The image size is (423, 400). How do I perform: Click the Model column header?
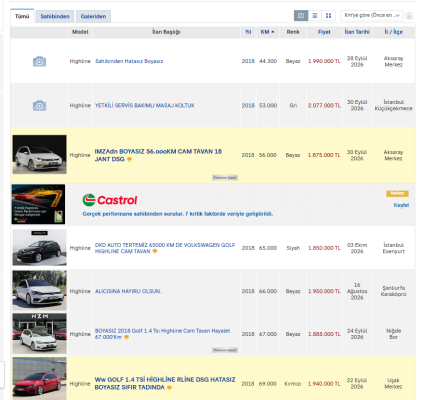coord(80,32)
